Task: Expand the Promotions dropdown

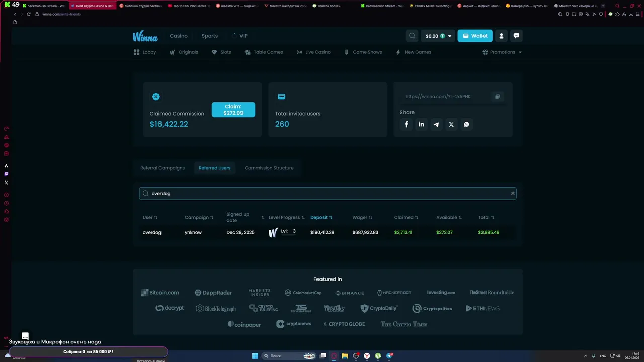Action: click(x=502, y=52)
